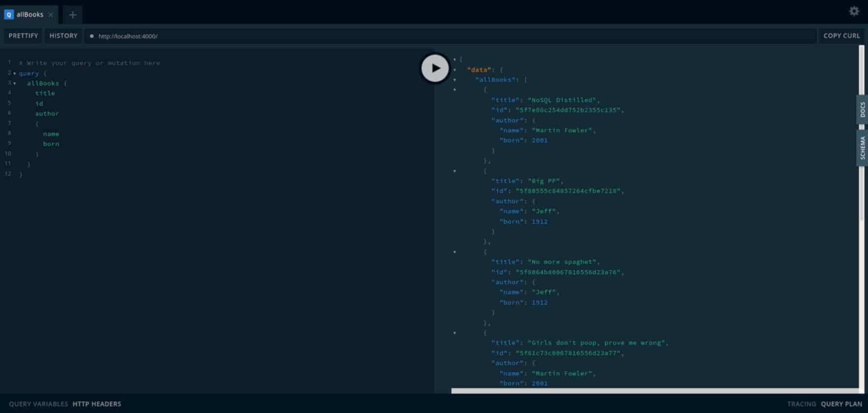Click the query keyword on line 2
The image size is (868, 413).
pyautogui.click(x=29, y=74)
